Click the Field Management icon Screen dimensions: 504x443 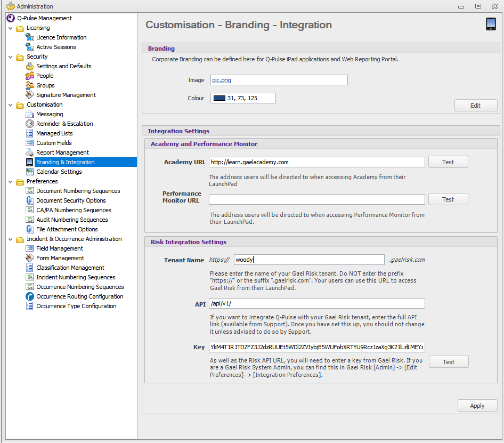click(30, 248)
